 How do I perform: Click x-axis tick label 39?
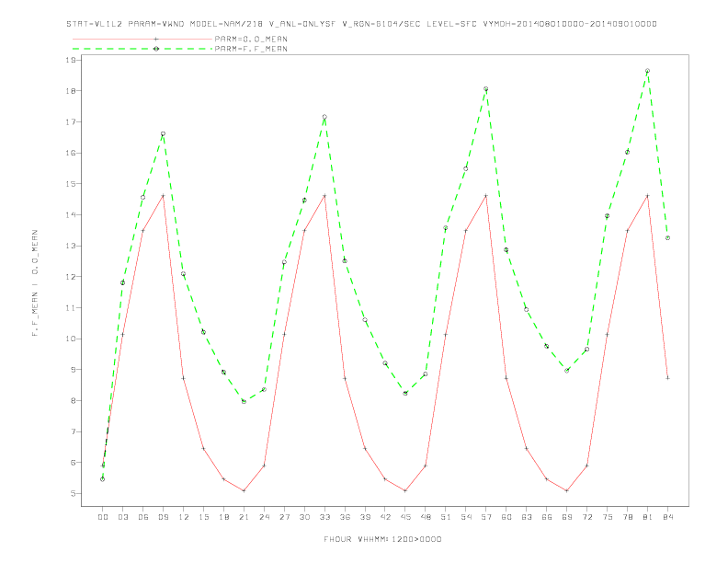(x=365, y=517)
